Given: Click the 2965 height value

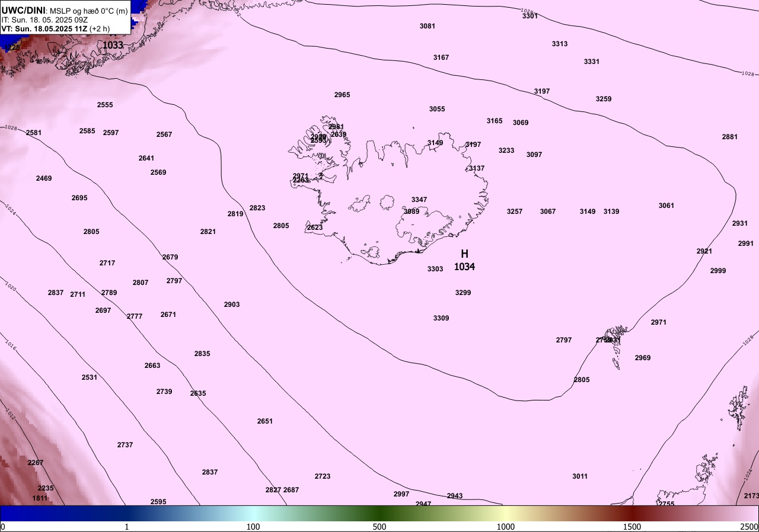Looking at the screenshot, I should pos(342,95).
